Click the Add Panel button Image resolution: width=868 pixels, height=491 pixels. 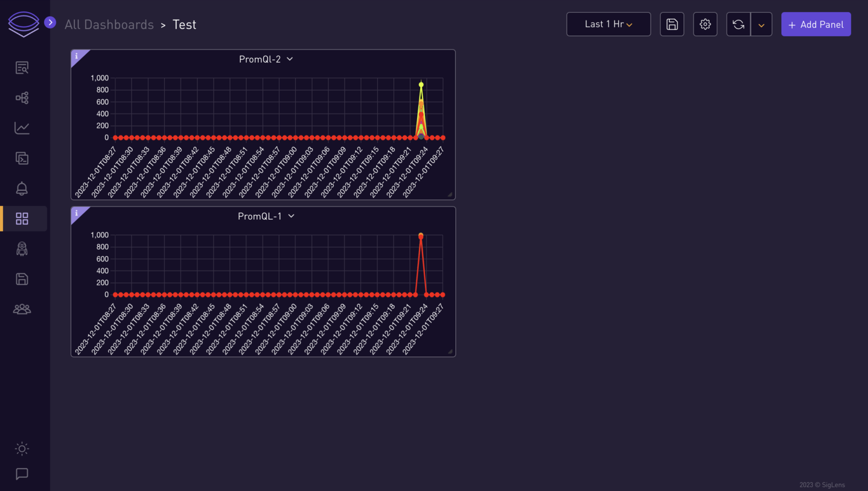click(816, 24)
